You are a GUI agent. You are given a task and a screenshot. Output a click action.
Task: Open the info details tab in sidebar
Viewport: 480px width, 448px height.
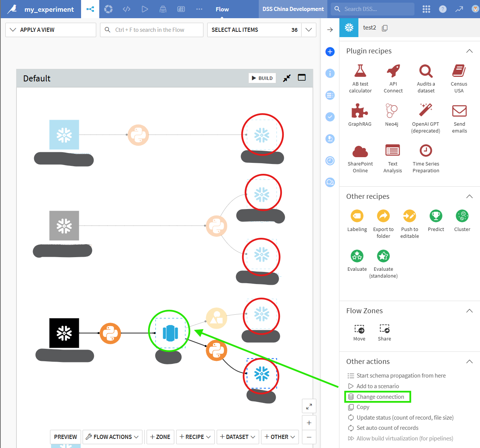coord(330,73)
